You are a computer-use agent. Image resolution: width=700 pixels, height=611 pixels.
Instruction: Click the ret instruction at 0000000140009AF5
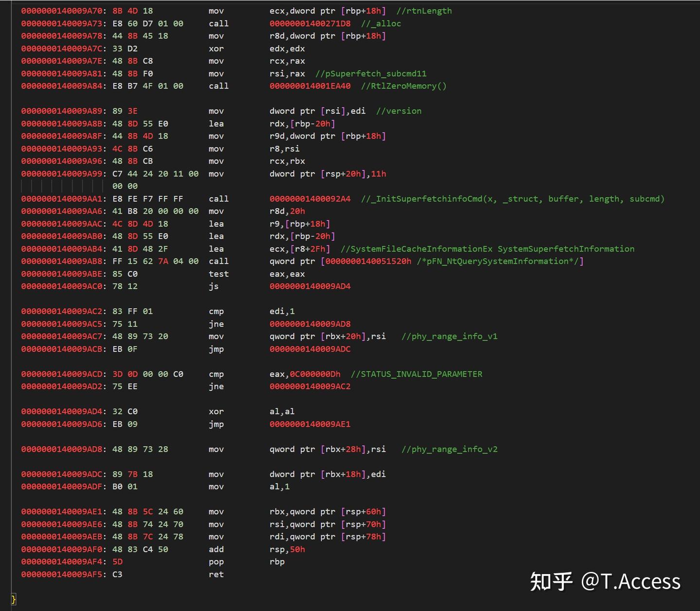[216, 574]
